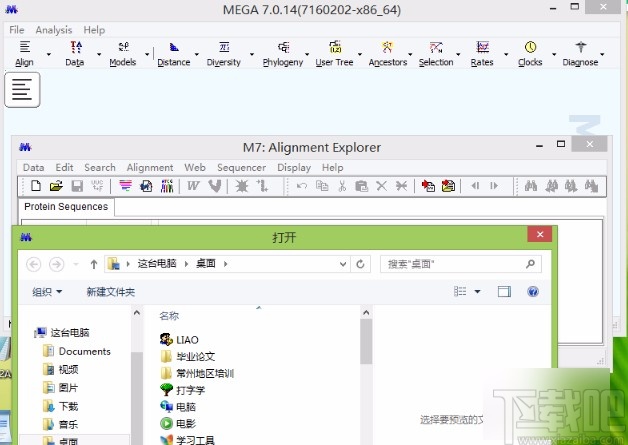Open the Display menu
This screenshot has height=445, width=628.
pos(294,167)
